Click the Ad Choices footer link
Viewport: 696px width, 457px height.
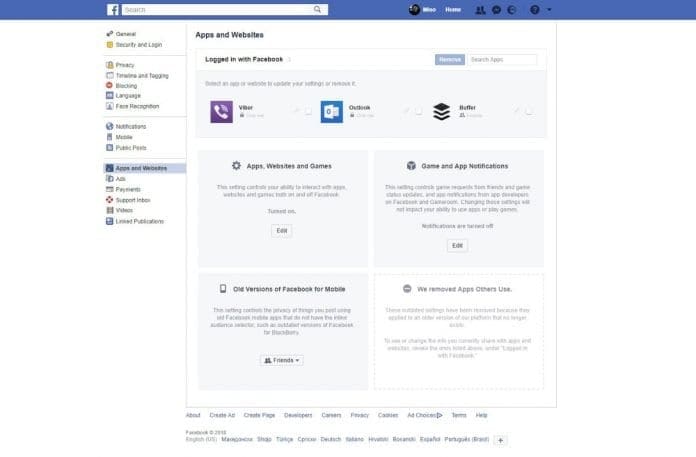(425, 415)
